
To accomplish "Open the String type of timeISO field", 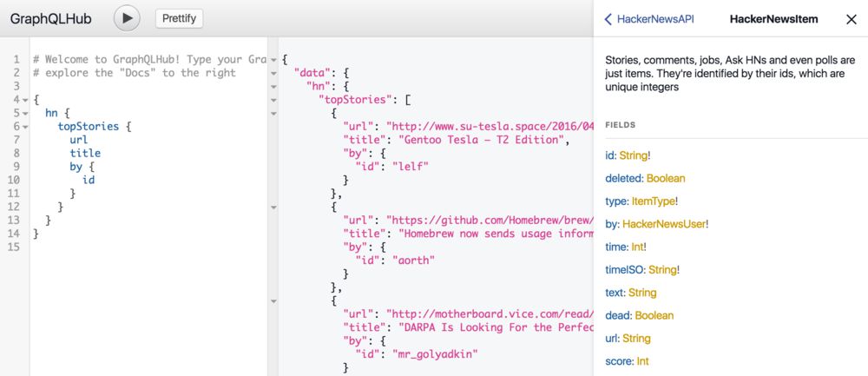I will point(662,270).
